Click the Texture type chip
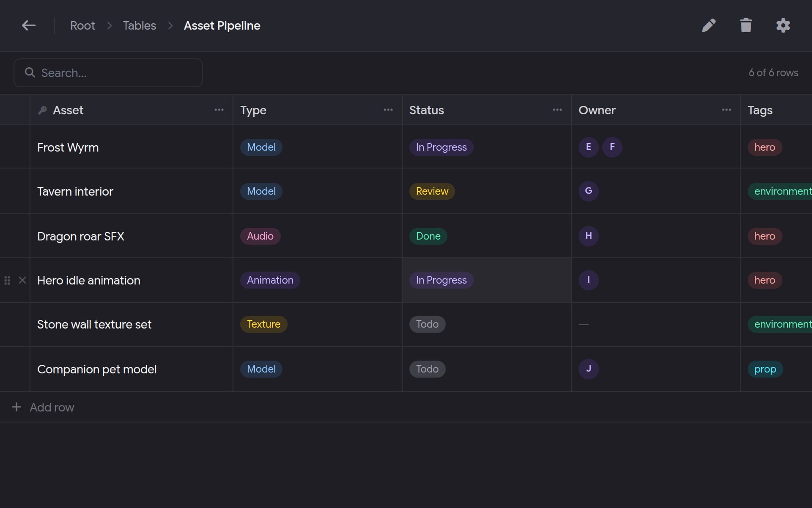 click(x=263, y=324)
